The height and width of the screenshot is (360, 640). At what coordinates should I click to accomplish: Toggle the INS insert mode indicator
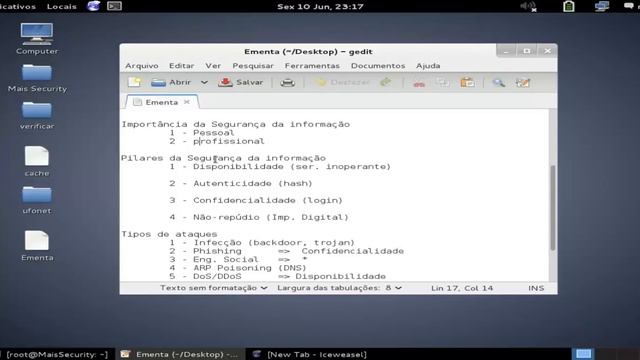pos(536,288)
